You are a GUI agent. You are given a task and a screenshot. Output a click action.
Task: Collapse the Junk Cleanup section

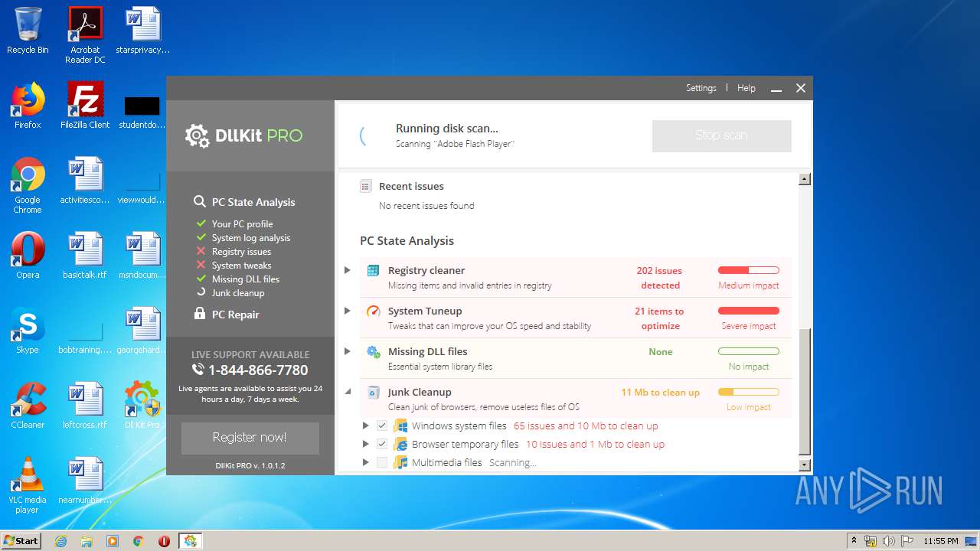pyautogui.click(x=347, y=392)
